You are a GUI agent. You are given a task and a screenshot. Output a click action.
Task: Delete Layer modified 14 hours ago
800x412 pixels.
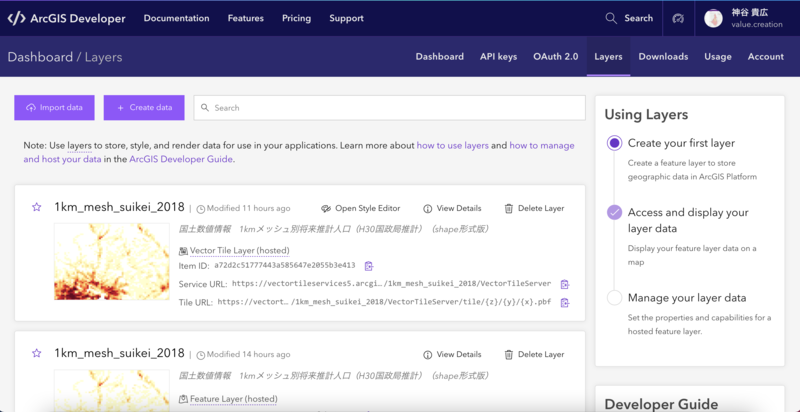click(x=534, y=354)
